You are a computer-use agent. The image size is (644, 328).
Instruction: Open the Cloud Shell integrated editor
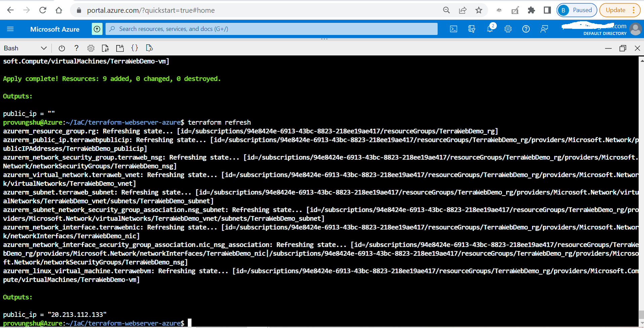click(134, 48)
